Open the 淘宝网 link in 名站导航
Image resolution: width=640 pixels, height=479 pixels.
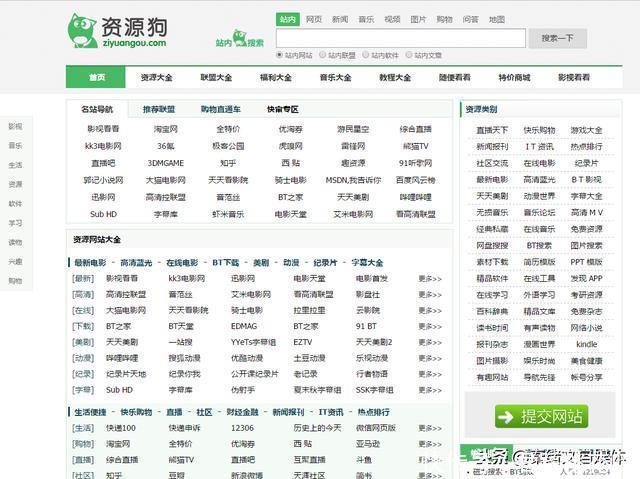click(166, 129)
